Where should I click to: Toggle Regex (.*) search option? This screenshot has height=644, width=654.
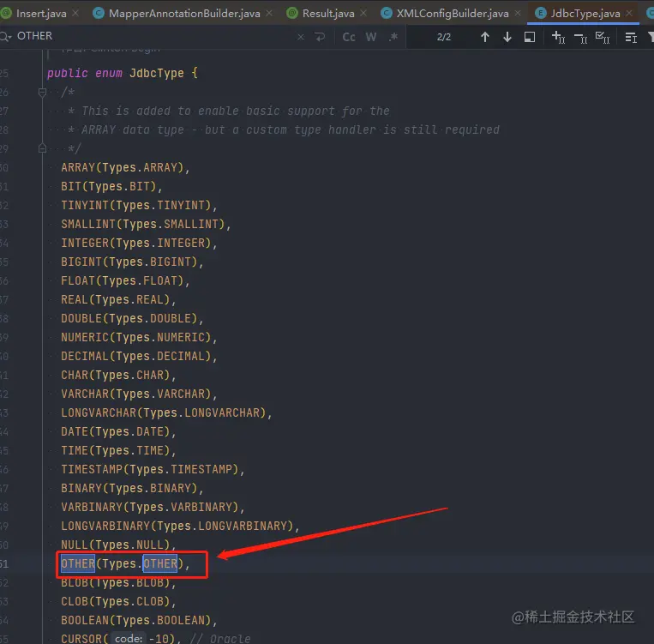tap(393, 37)
